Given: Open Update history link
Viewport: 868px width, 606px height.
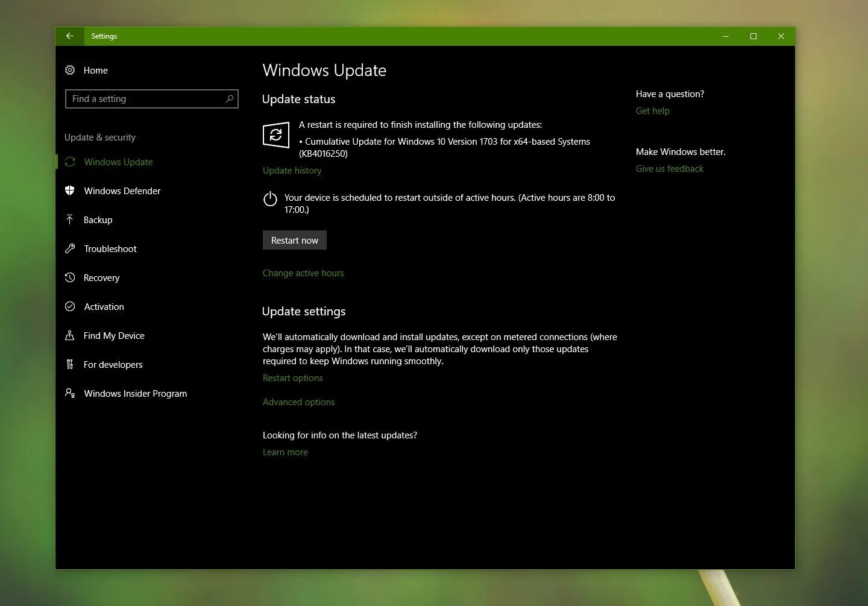Looking at the screenshot, I should tap(292, 171).
